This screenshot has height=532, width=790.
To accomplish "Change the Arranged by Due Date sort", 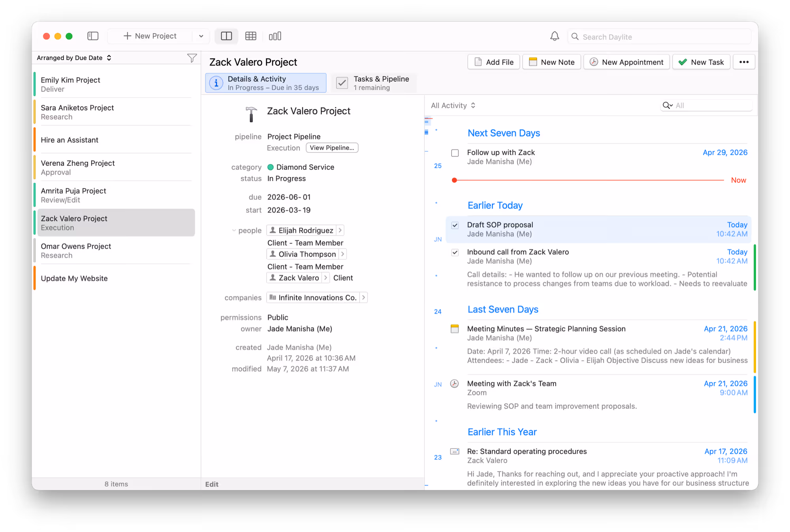I will coord(74,58).
